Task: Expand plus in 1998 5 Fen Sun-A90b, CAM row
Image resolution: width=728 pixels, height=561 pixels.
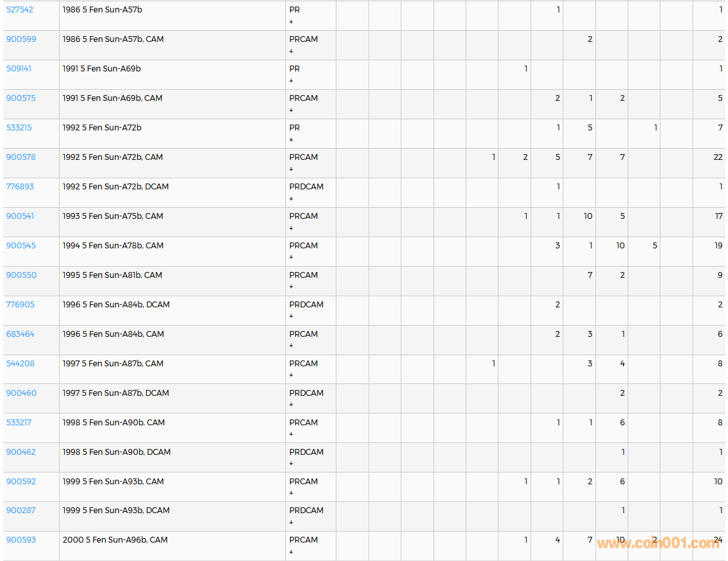Action: click(291, 435)
